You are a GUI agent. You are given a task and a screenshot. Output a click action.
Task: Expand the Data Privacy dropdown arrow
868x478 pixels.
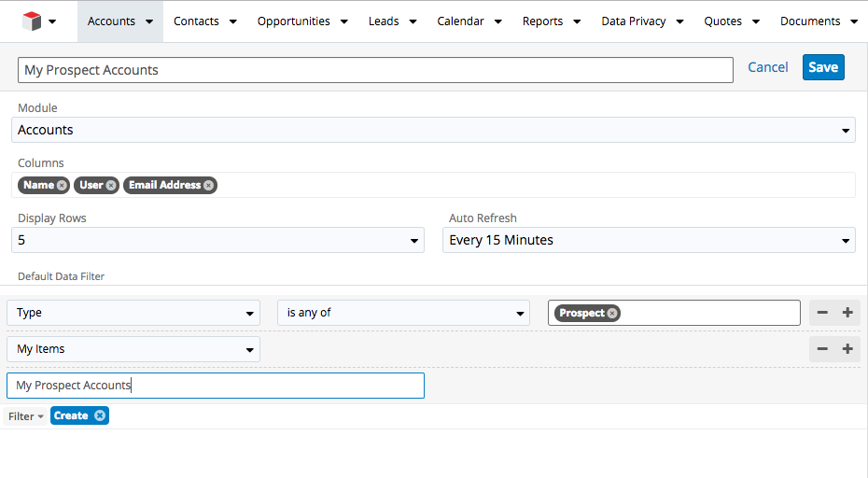tap(679, 21)
